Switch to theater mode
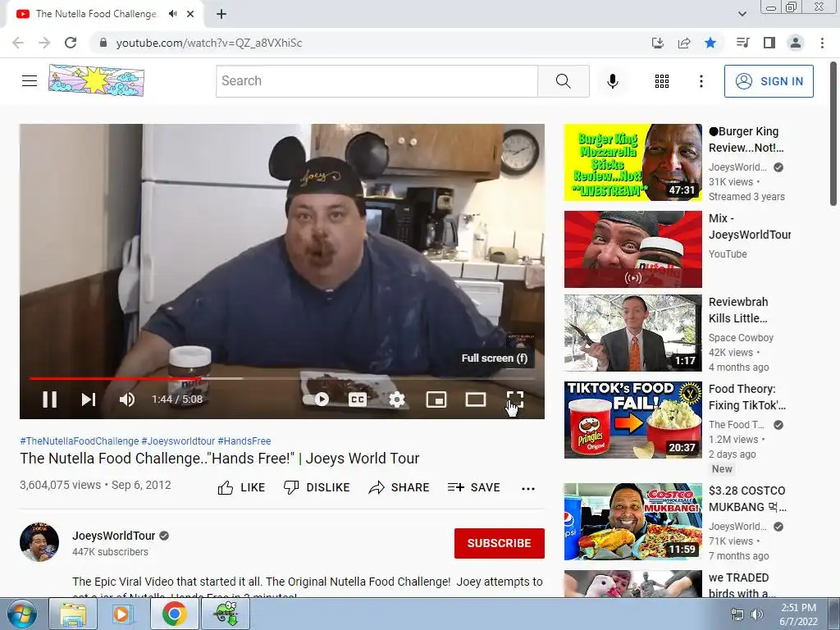Image resolution: width=840 pixels, height=630 pixels. coord(476,399)
